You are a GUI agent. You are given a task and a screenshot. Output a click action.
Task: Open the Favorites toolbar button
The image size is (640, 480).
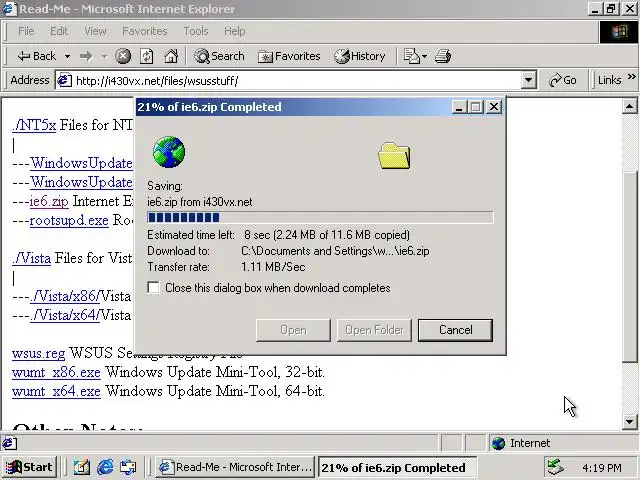pos(289,56)
